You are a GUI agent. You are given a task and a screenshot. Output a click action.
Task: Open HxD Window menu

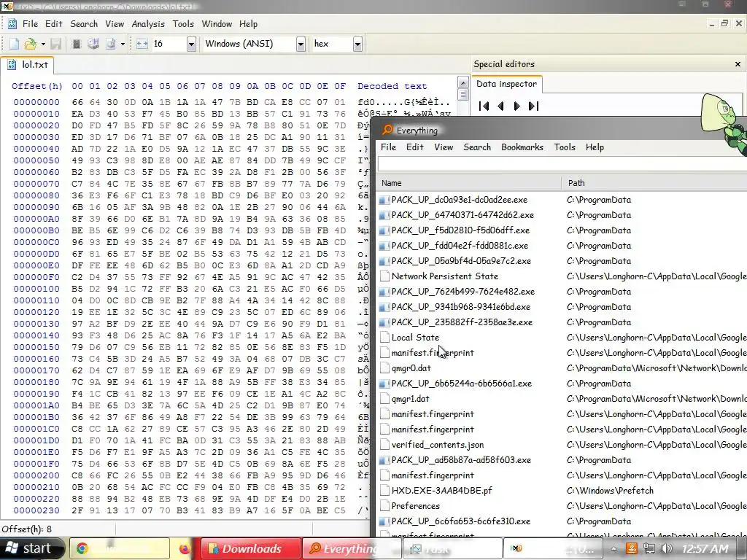217,24
